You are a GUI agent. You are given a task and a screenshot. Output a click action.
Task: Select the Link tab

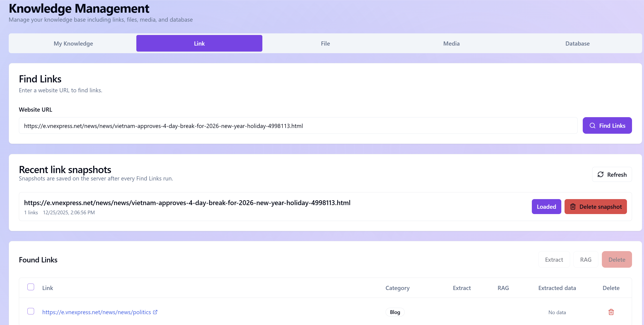coord(199,44)
